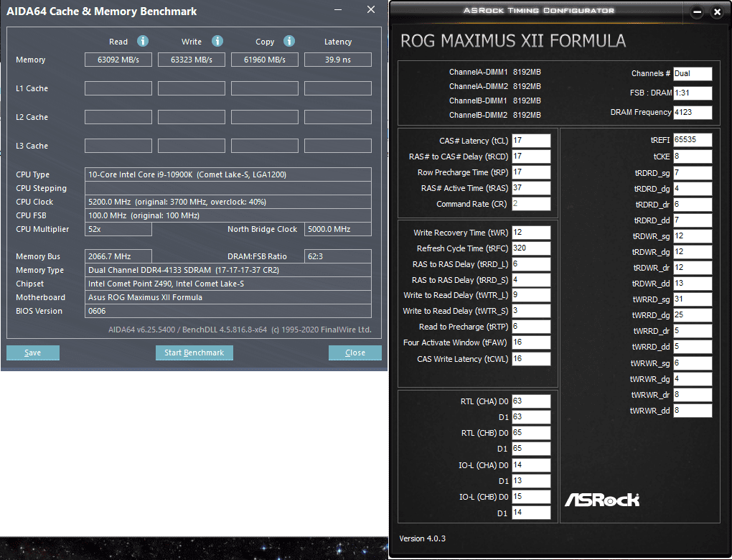
Task: Click the tRRD_L field showing 6
Action: 531,264
